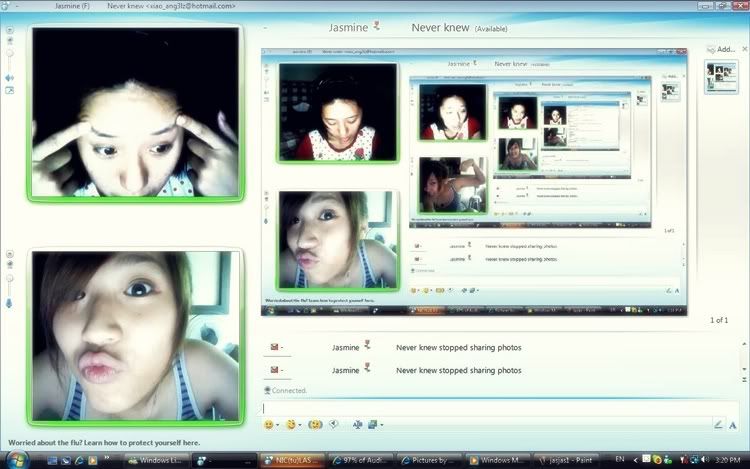Click the second 'Never knew stopped sharing photos' message
Viewport: 750px width, 469px height.
coord(459,370)
